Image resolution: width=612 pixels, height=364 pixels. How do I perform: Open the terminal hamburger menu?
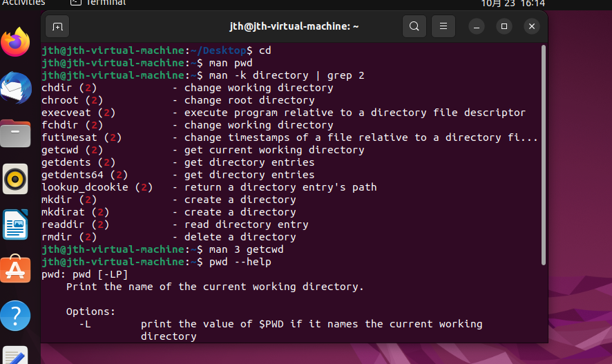click(x=443, y=26)
